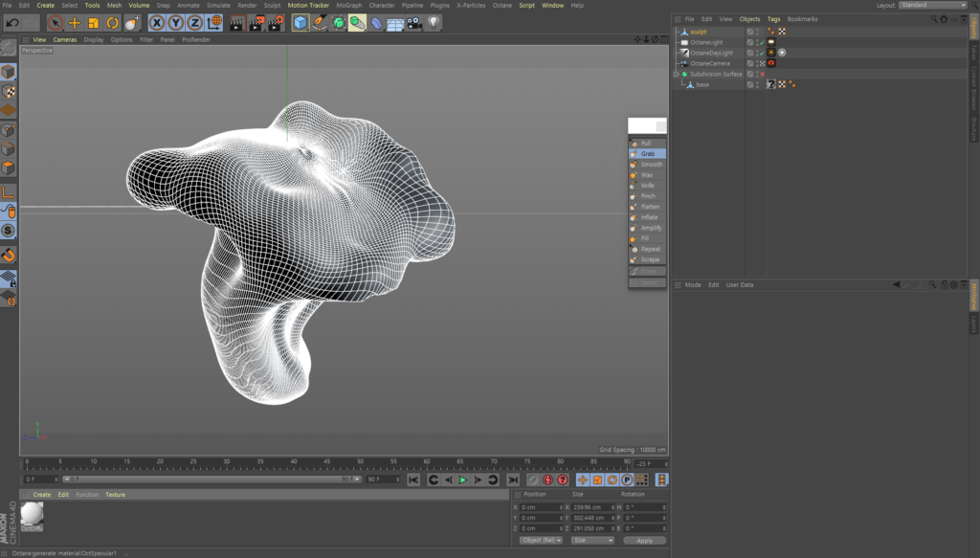Image resolution: width=980 pixels, height=558 pixels.
Task: Toggle the X axis lock
Action: (x=157, y=22)
